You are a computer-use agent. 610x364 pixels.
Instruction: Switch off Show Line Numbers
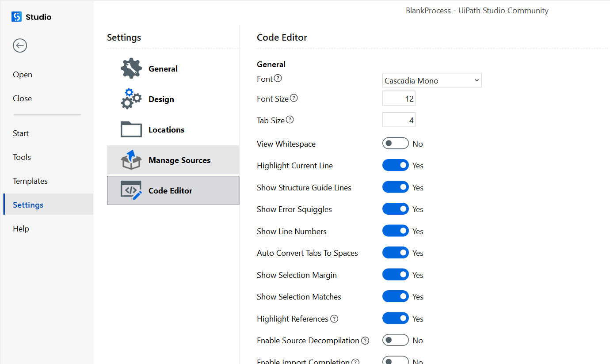click(396, 231)
